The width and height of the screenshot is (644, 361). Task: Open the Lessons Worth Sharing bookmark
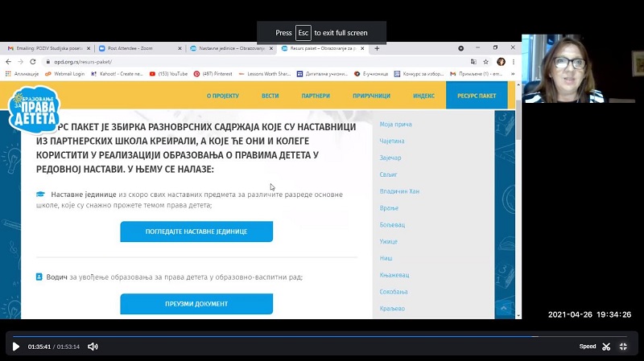(265, 74)
